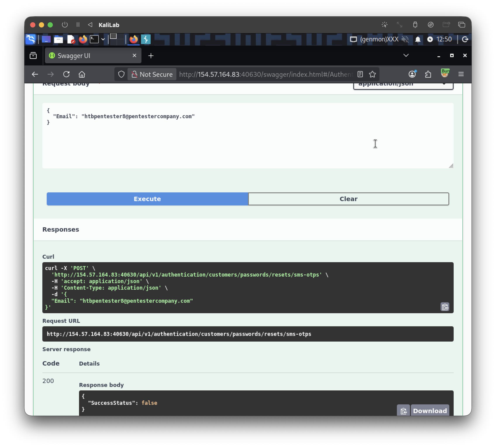Open the tracking protection shield
Image resolution: width=496 pixels, height=448 pixels.
point(121,74)
